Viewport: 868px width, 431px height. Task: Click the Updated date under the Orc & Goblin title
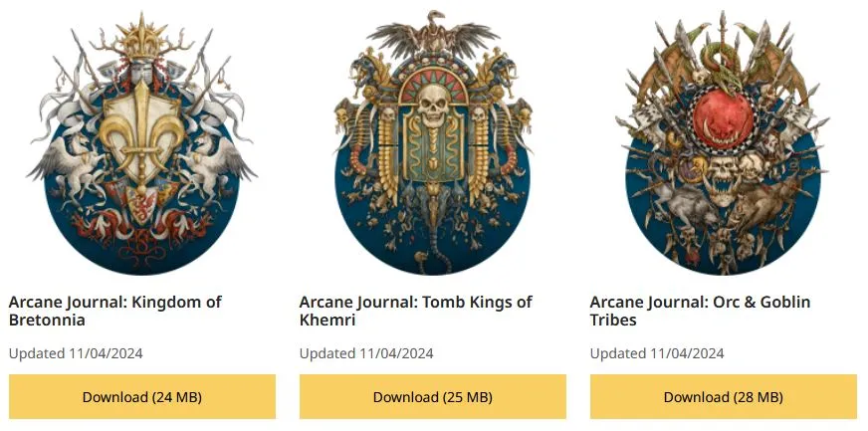657,353
